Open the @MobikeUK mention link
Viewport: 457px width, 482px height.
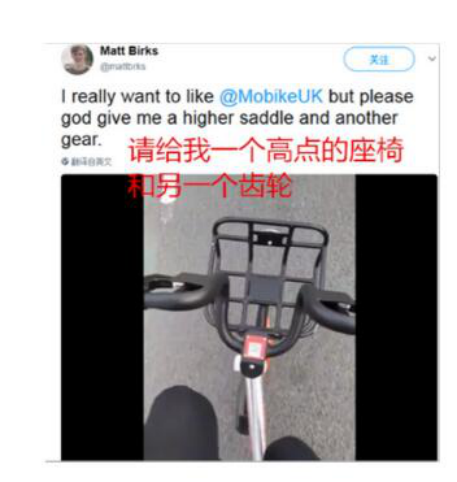pyautogui.click(x=271, y=97)
